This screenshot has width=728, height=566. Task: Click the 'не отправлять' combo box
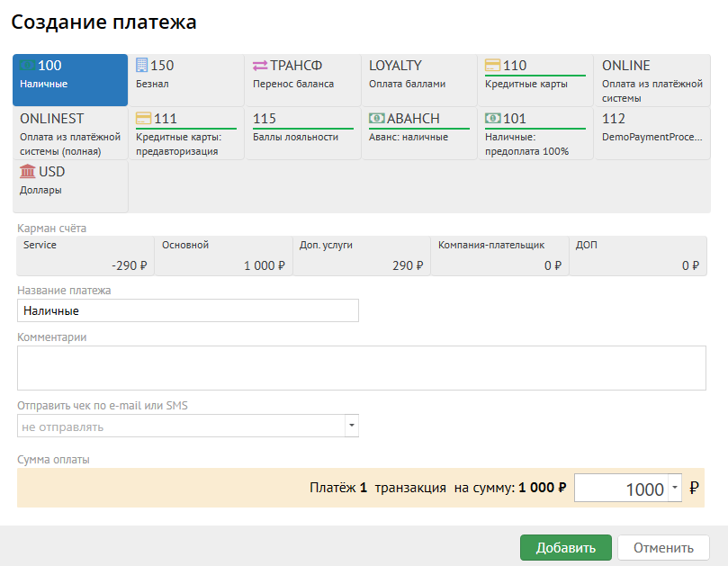(x=180, y=426)
